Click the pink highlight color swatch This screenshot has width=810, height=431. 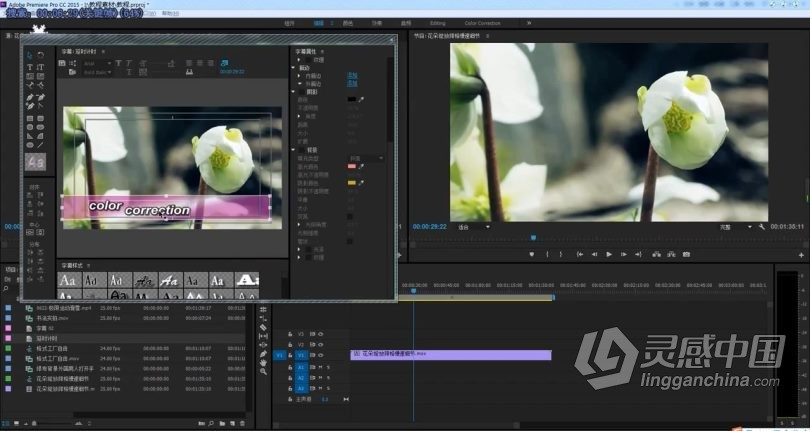352,166
